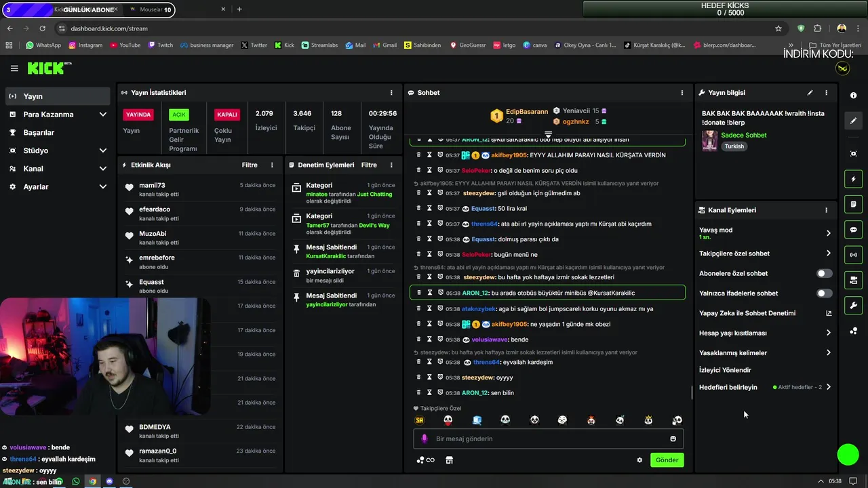The width and height of the screenshot is (868, 488).
Task: Toggle the broadcast signal widget icon
Action: tap(853, 255)
